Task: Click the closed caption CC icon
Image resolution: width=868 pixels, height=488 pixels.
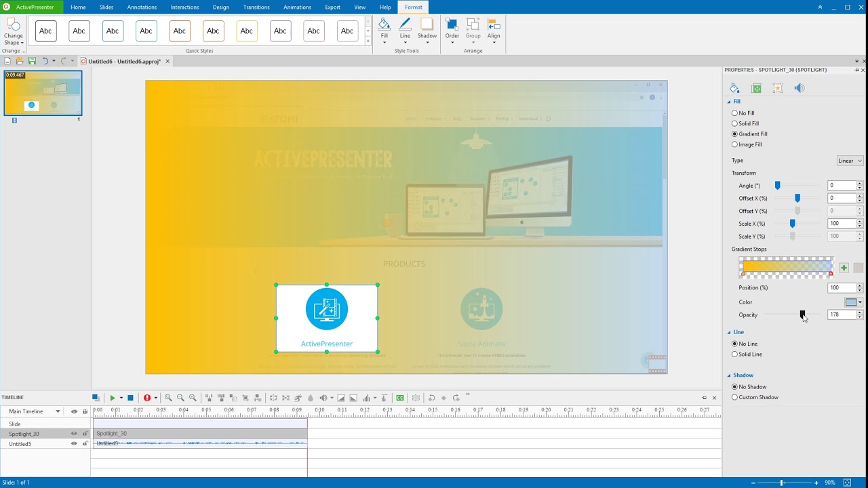Action: tap(400, 398)
